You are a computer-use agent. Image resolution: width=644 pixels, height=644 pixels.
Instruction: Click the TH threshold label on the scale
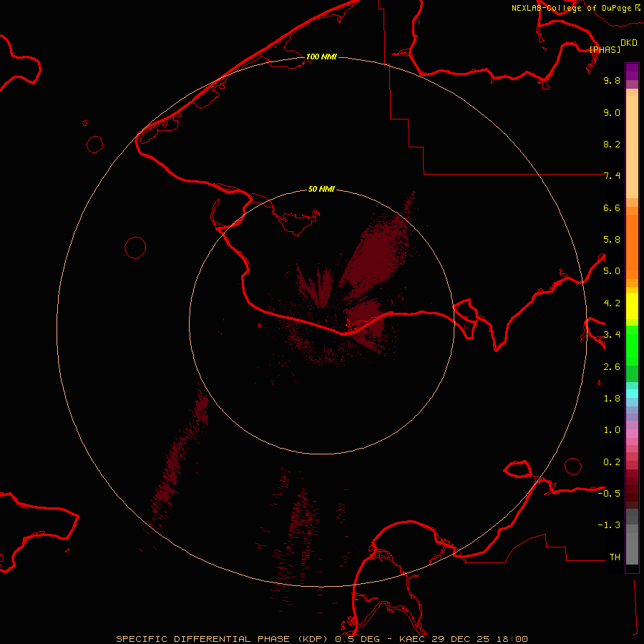[x=615, y=557]
